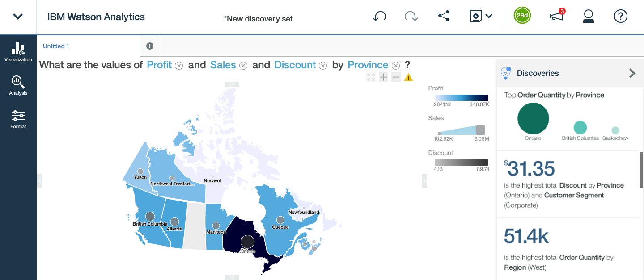
Task: Open the user profile icon
Action: click(x=588, y=17)
